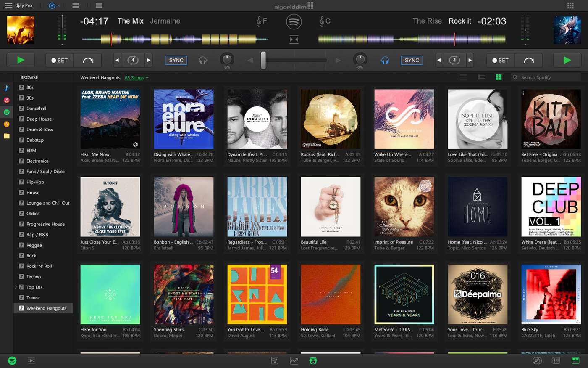The image size is (588, 368).
Task: Double the loop length on right deck
Action: coord(470,60)
